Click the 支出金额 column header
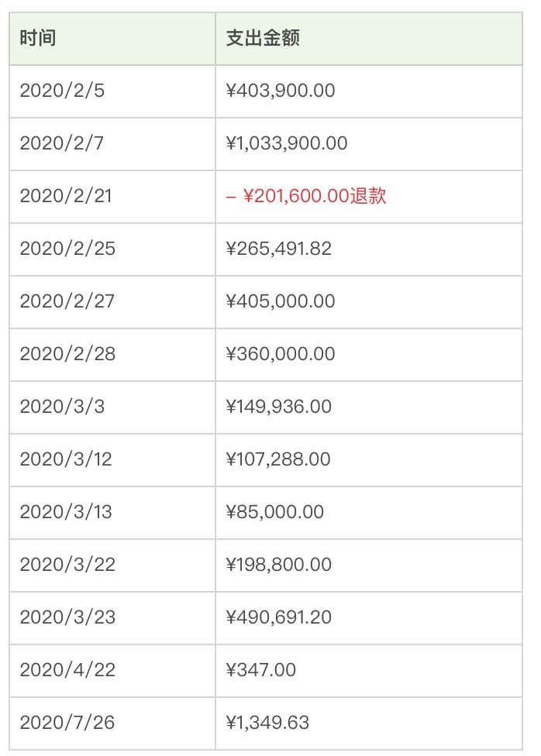This screenshot has height=756, width=541. tap(263, 38)
